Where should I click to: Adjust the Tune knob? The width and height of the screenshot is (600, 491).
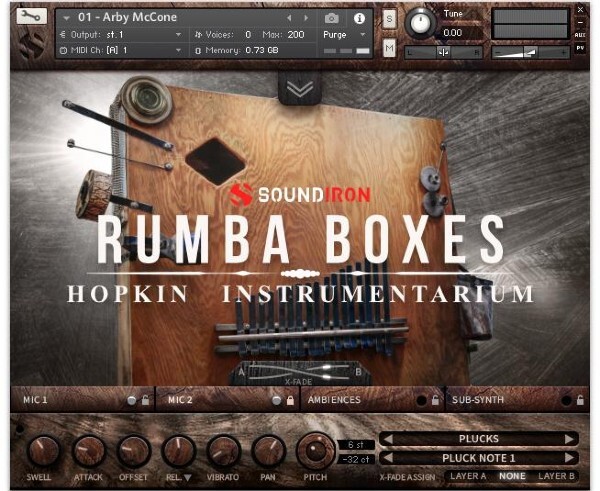pyautogui.click(x=420, y=22)
